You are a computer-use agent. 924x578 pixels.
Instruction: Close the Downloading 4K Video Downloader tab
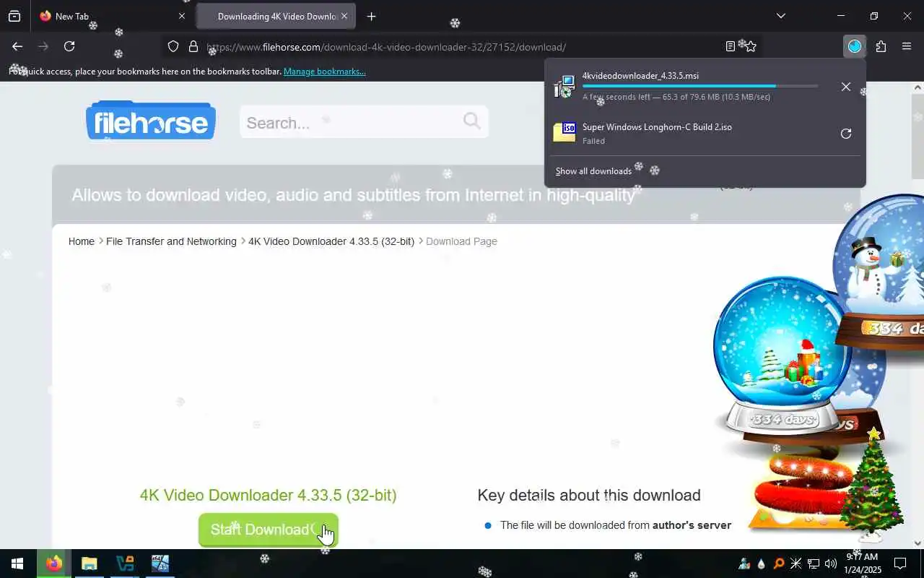344,16
